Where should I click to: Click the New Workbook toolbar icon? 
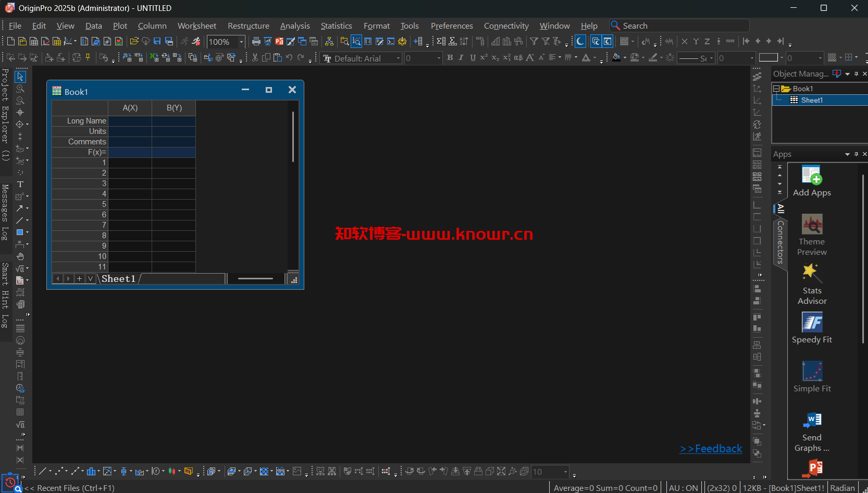[x=34, y=41]
